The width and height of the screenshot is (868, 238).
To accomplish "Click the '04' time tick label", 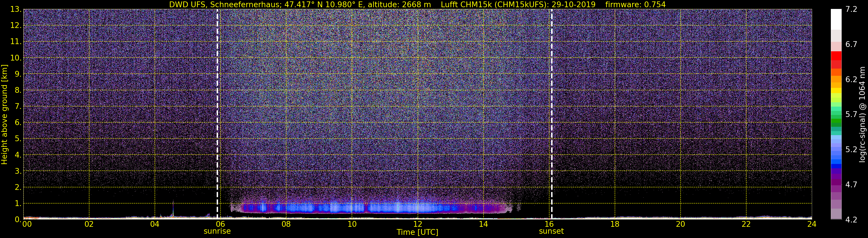I will [155, 224].
